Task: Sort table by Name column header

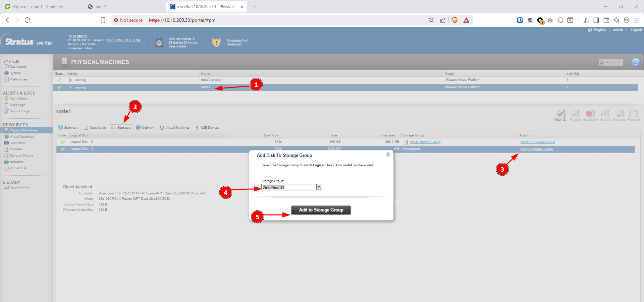Action: click(x=206, y=74)
